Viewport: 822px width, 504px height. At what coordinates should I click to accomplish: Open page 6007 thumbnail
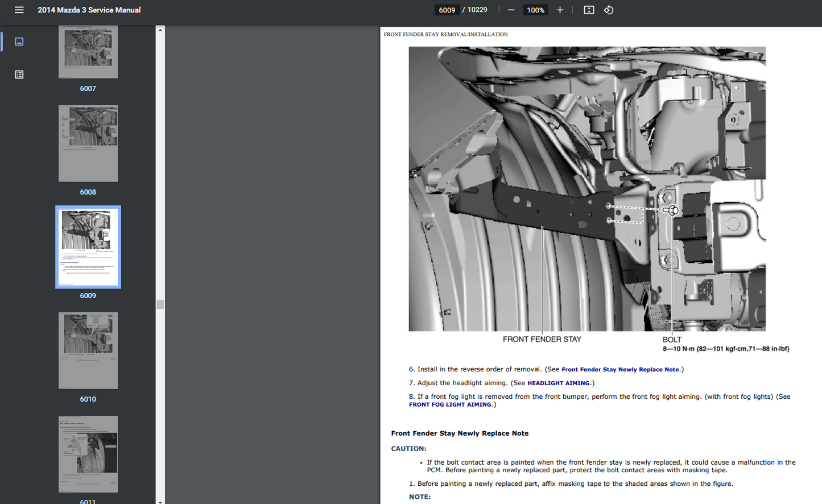pyautogui.click(x=88, y=52)
